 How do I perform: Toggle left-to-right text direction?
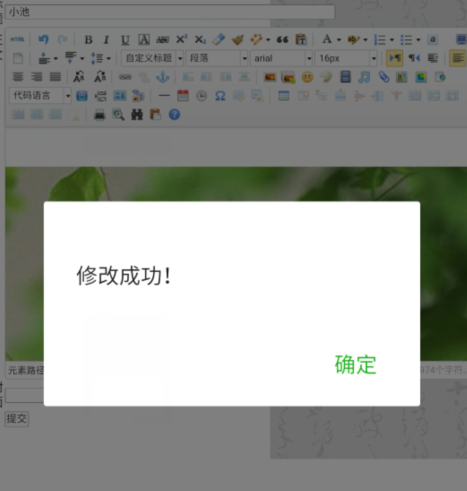(x=395, y=58)
